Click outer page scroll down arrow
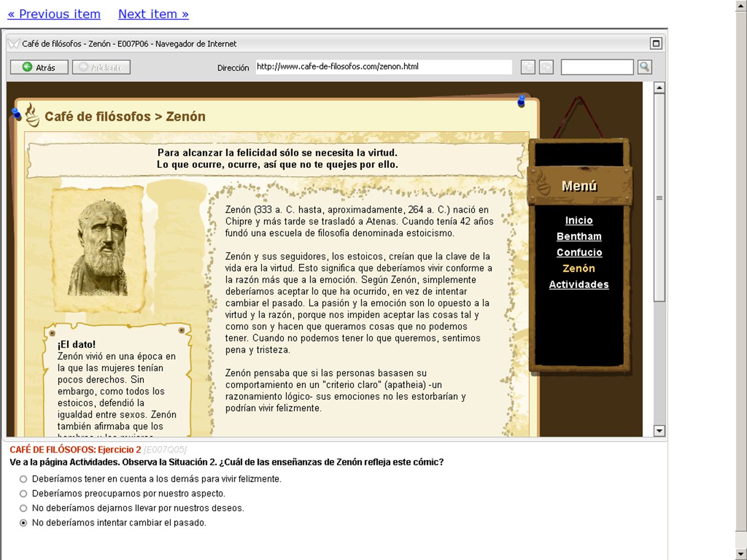 [x=741, y=555]
